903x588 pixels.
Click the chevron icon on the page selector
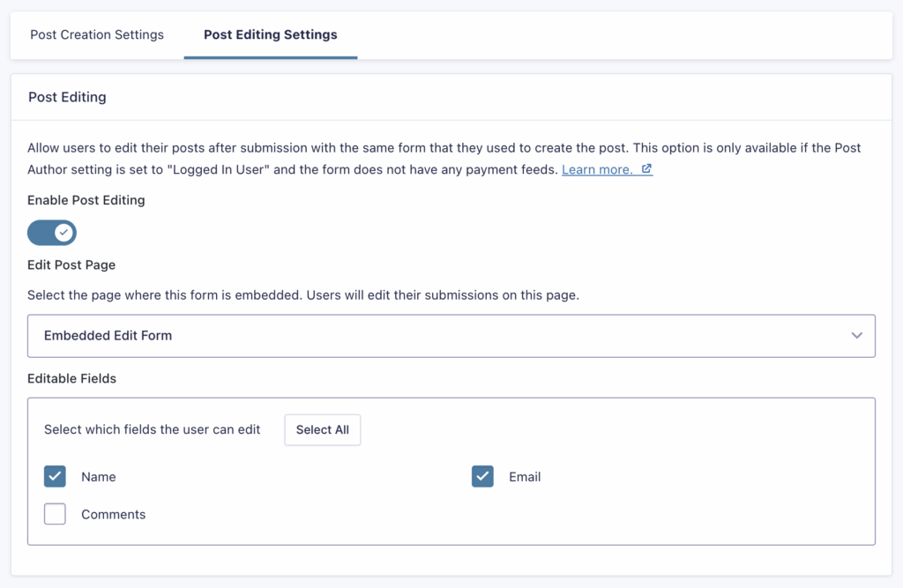pos(855,335)
